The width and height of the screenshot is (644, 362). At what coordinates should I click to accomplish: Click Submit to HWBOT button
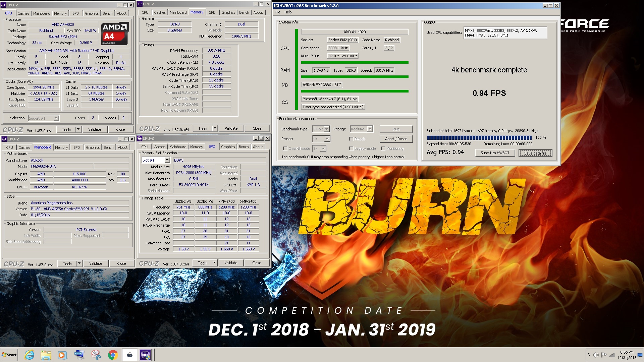tap(495, 153)
